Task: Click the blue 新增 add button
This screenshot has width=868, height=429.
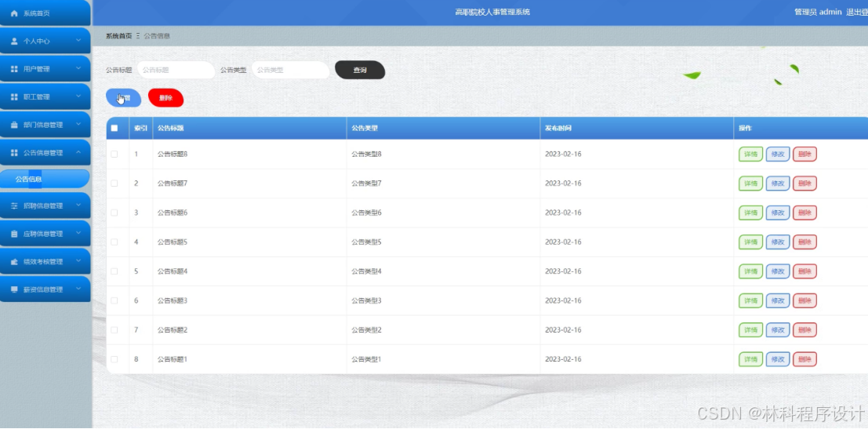Action: click(123, 98)
